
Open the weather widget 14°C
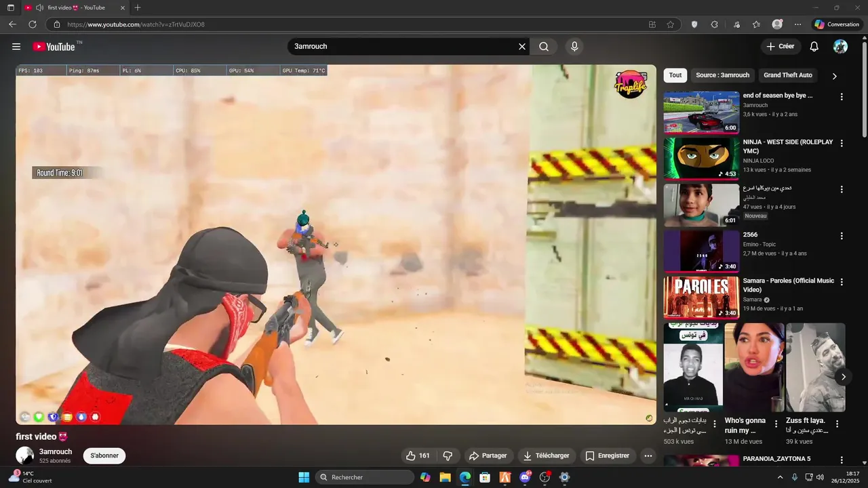[29, 477]
